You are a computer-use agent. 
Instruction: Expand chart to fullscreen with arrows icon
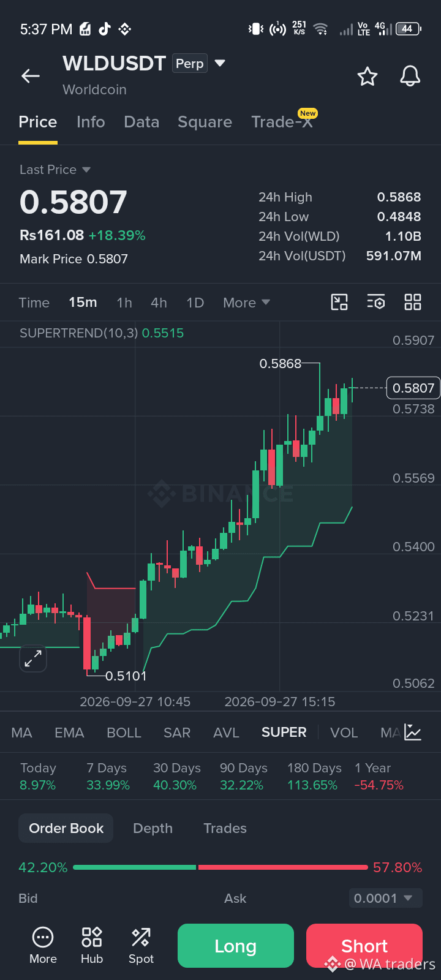pyautogui.click(x=33, y=658)
